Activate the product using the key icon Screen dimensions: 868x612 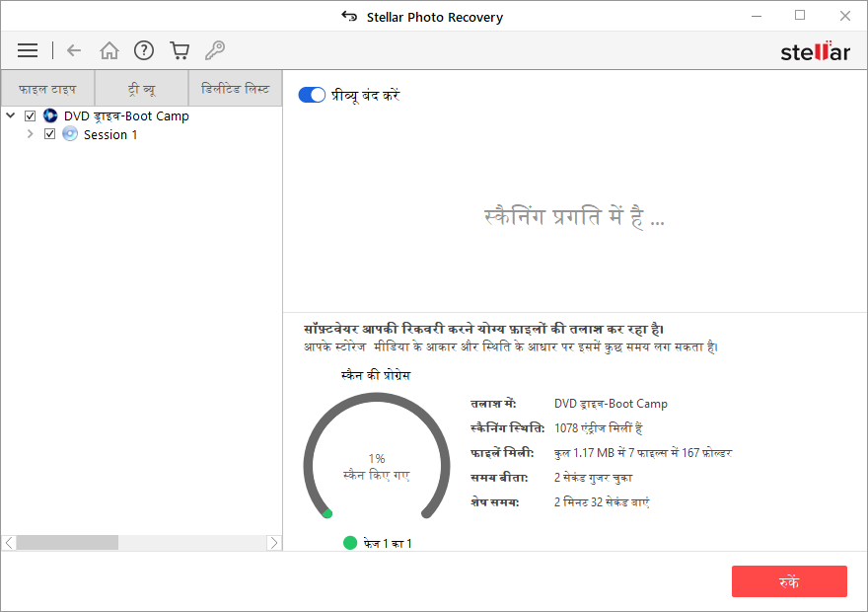pos(215,50)
